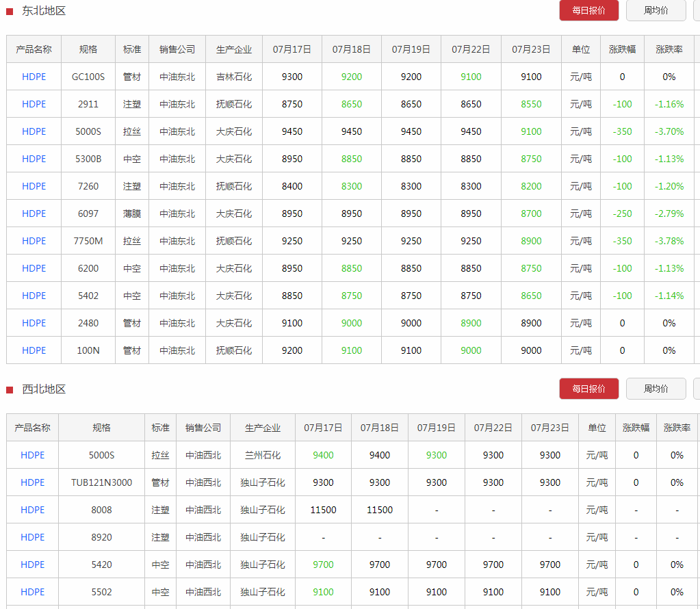Select 周均价 tab for 东北地区
This screenshot has height=609, width=700.
point(656,10)
